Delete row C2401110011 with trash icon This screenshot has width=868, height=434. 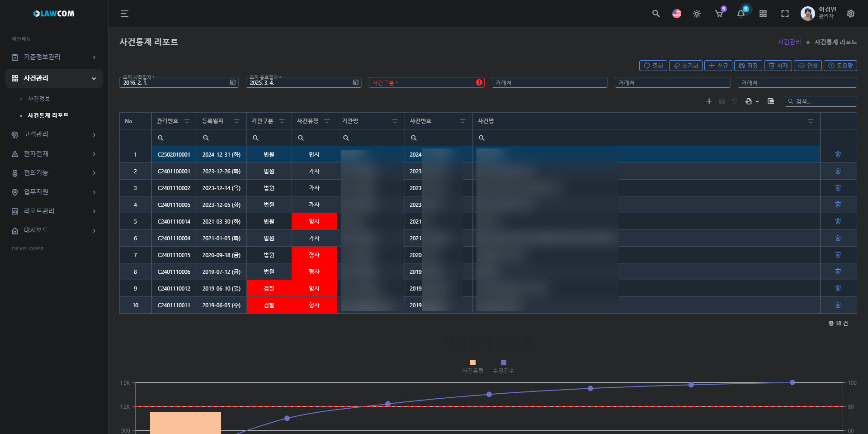tap(838, 305)
